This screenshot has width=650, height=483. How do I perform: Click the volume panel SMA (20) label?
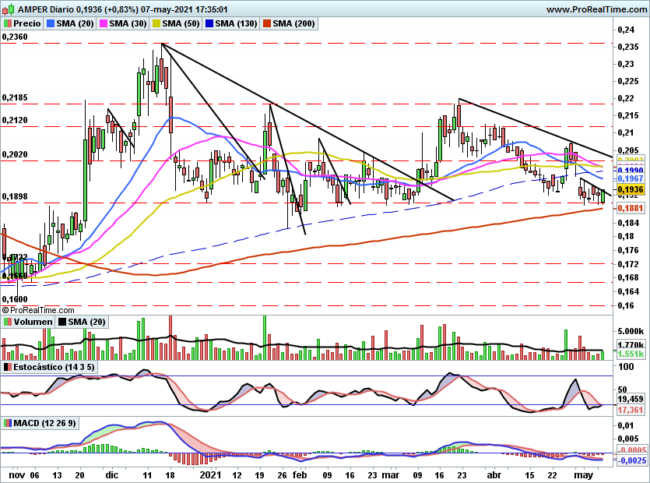pos(86,322)
